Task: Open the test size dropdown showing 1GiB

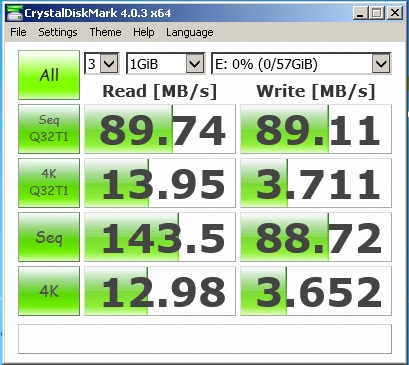Action: (165, 63)
